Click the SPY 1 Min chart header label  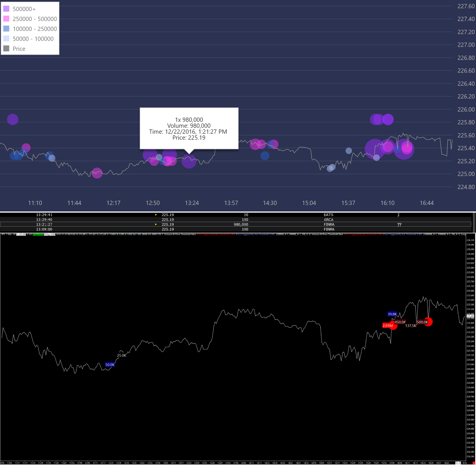click(7, 234)
